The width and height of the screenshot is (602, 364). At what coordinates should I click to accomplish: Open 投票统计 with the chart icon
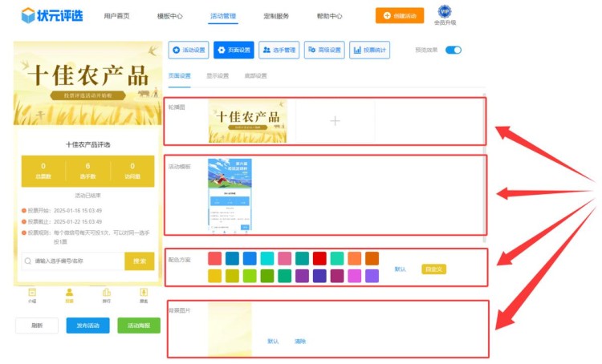pos(370,51)
